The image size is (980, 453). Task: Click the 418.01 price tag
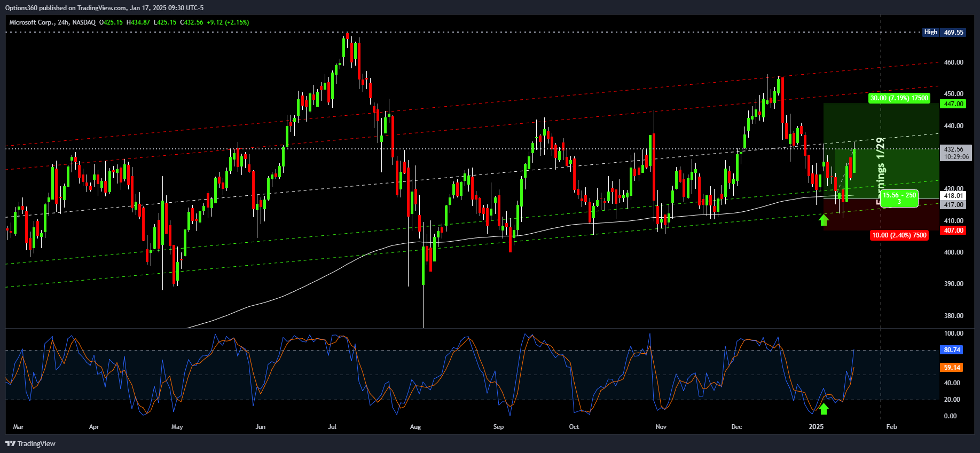click(x=953, y=196)
